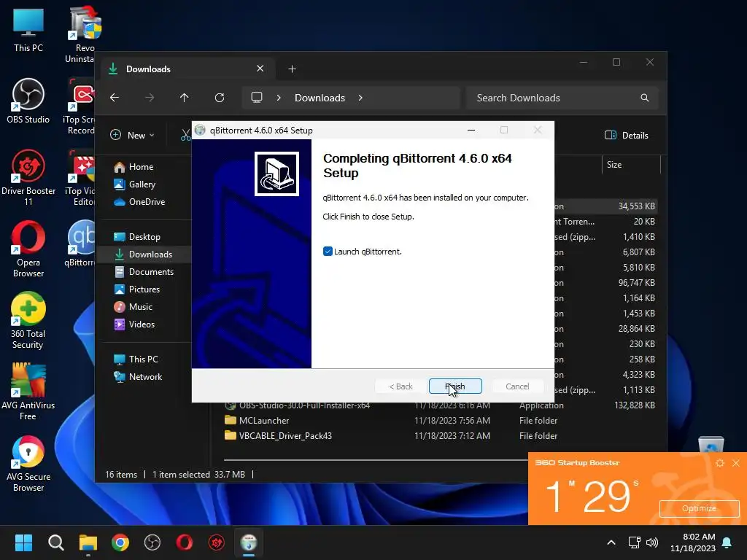The width and height of the screenshot is (747, 560).
Task: Select the MCLauncher folder
Action: (264, 421)
